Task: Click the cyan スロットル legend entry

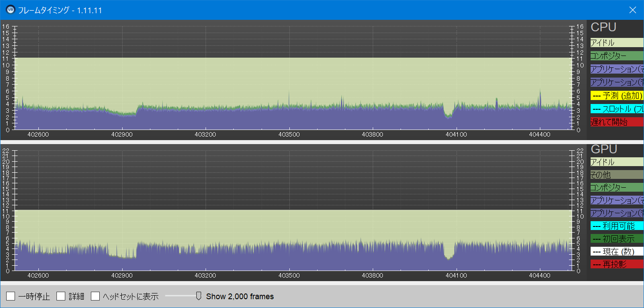Action: 617,108
